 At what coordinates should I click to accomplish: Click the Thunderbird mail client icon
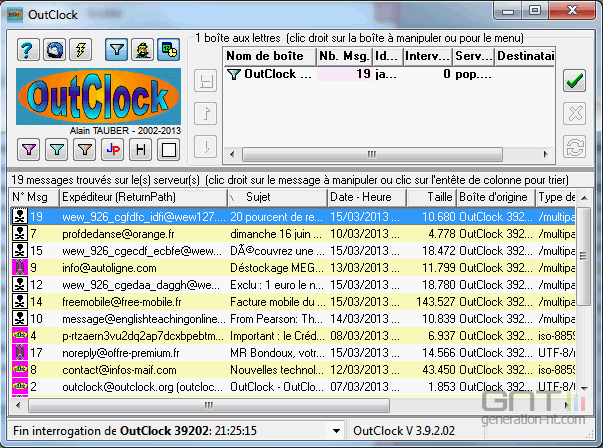pos(54,50)
